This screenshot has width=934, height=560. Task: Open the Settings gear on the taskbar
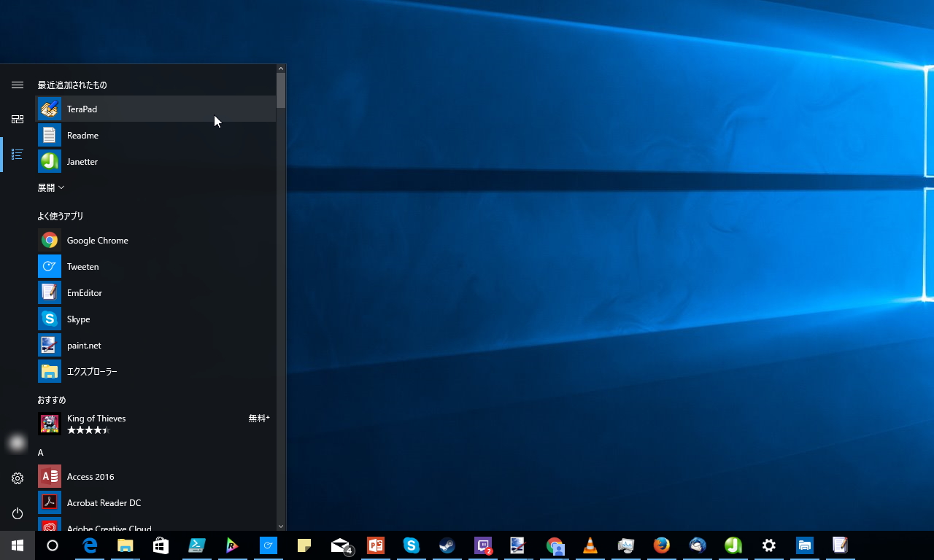[769, 545]
